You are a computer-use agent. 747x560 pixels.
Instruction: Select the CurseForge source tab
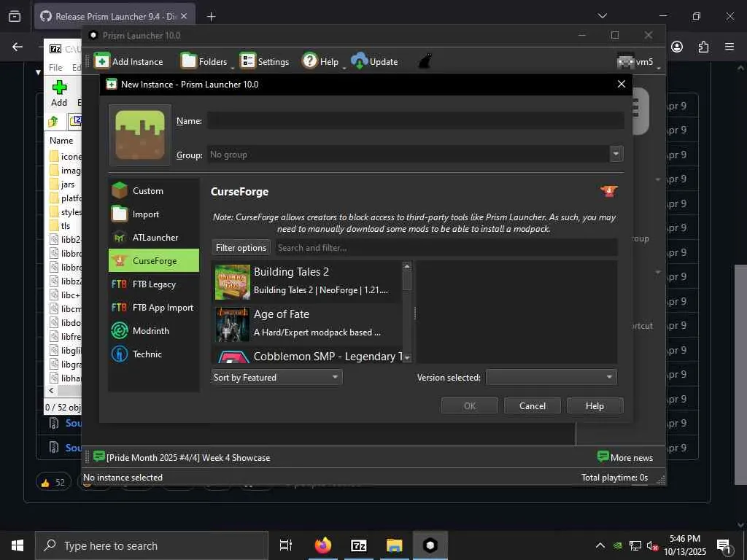(154, 260)
